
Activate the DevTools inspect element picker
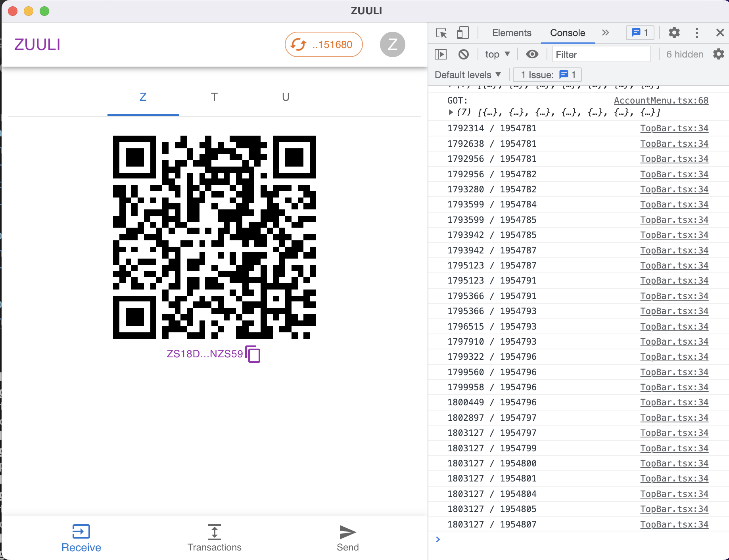441,33
